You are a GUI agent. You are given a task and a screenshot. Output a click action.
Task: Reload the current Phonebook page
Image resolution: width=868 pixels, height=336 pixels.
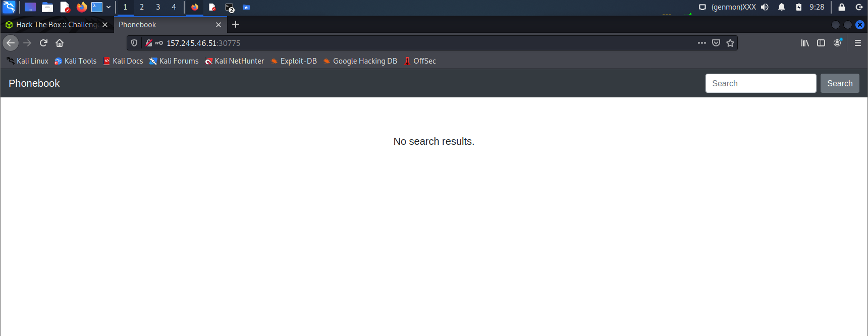(43, 43)
